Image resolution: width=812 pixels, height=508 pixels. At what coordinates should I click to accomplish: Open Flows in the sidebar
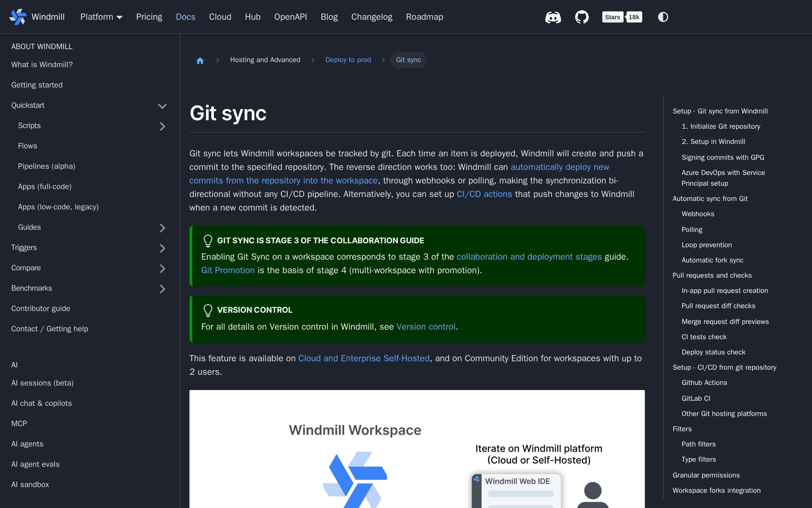tap(28, 146)
